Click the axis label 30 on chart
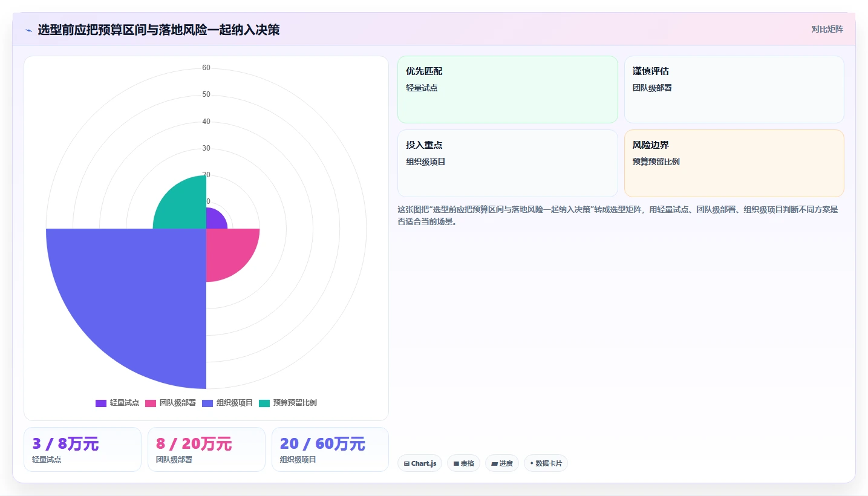Screen dimensions: 868x496 206,148
